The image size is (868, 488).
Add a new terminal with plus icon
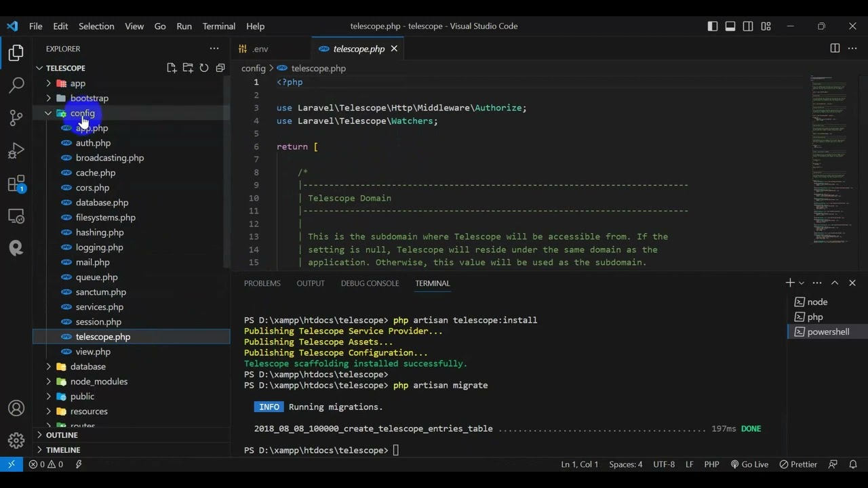click(x=789, y=283)
